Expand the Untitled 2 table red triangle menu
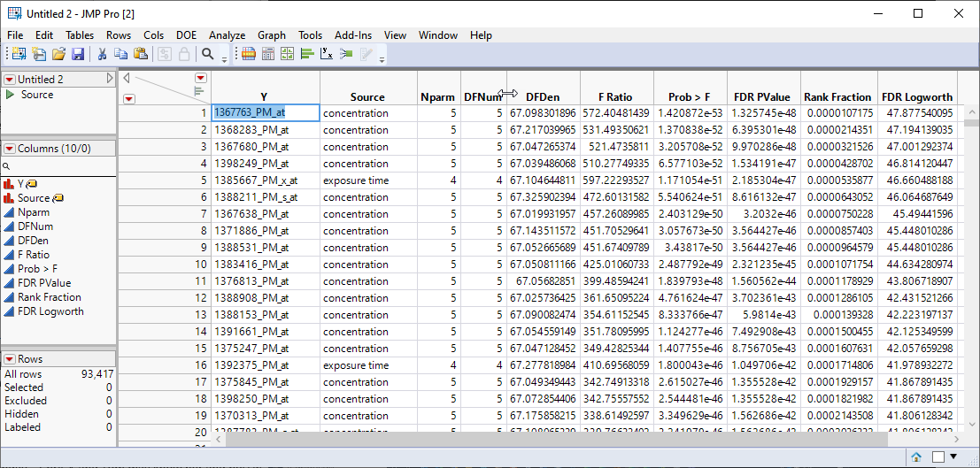The height and width of the screenshot is (468, 980). coord(9,80)
